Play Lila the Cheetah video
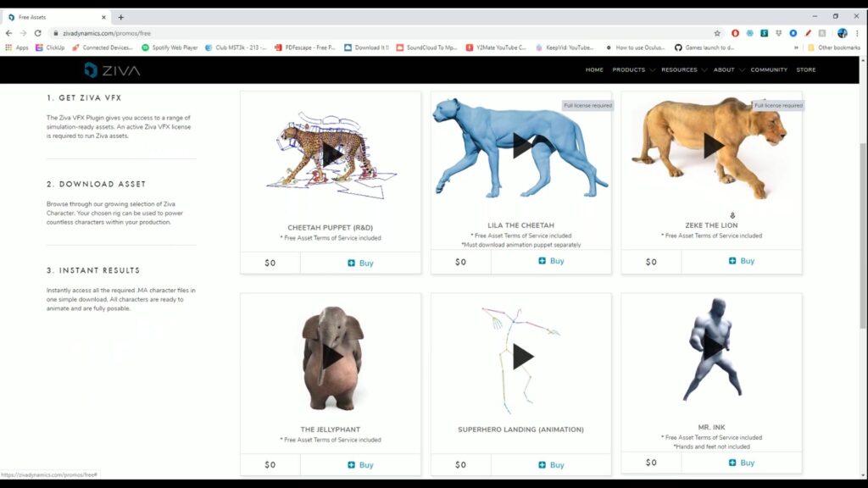Screen dimensions: 868x488 [522, 146]
